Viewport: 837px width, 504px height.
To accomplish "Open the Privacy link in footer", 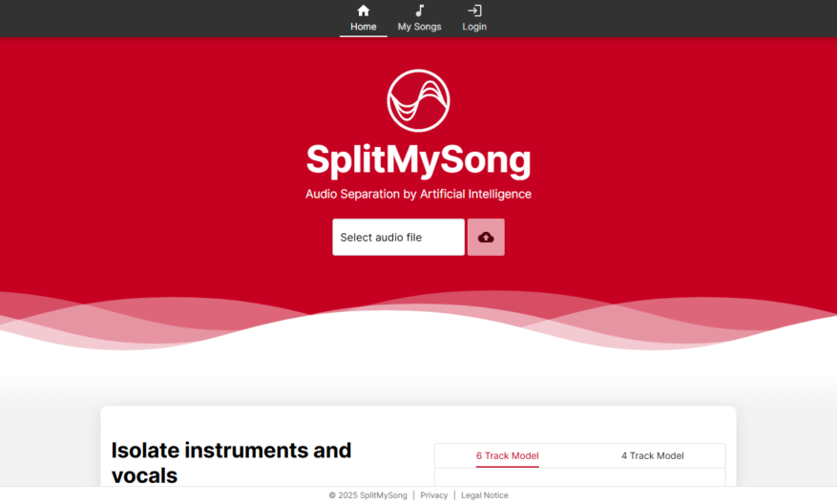I will coord(434,495).
